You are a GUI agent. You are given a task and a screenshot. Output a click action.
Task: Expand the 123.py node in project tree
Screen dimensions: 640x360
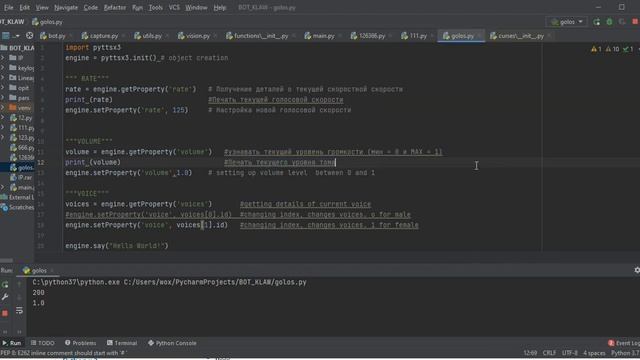[x=3, y=138]
